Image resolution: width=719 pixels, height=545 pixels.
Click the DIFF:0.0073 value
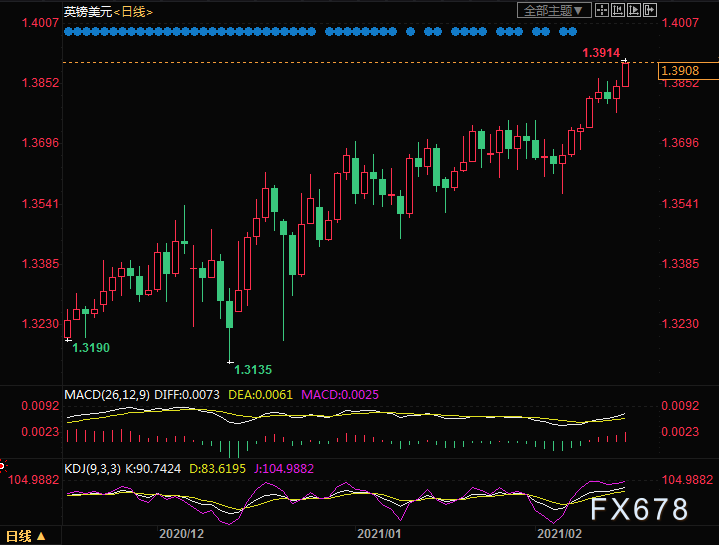[187, 395]
